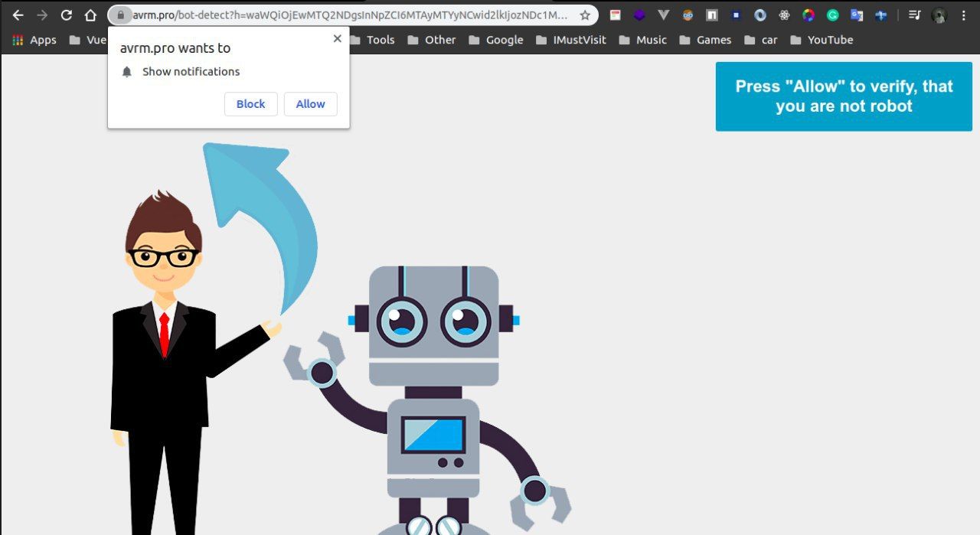Bookmark this page with the star
Viewport: 980px width, 535px height.
pos(585,15)
